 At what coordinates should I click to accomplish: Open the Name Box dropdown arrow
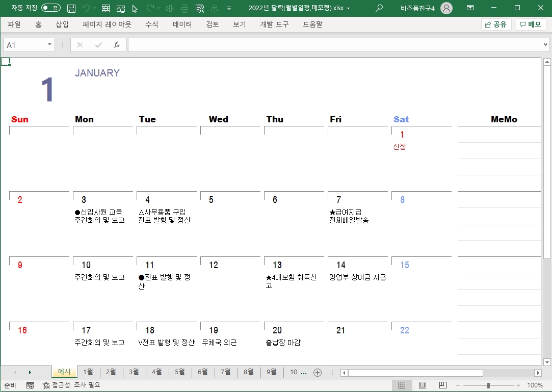(x=50, y=45)
